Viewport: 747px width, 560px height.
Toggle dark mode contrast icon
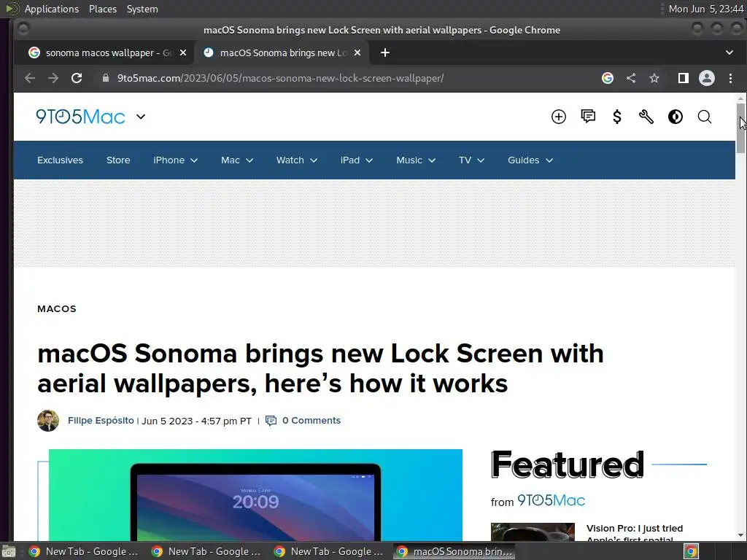point(675,117)
